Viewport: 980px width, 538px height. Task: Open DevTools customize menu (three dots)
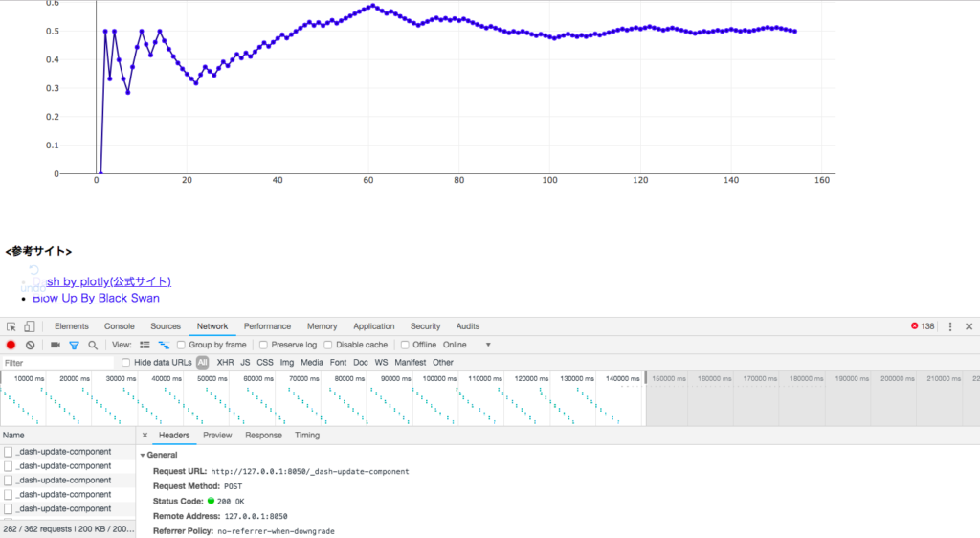tap(950, 326)
